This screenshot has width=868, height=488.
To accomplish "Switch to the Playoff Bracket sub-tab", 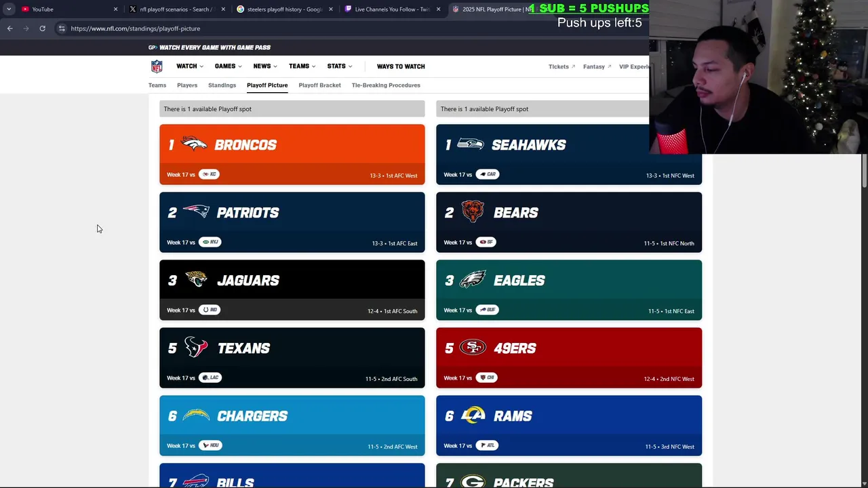I will tap(319, 85).
